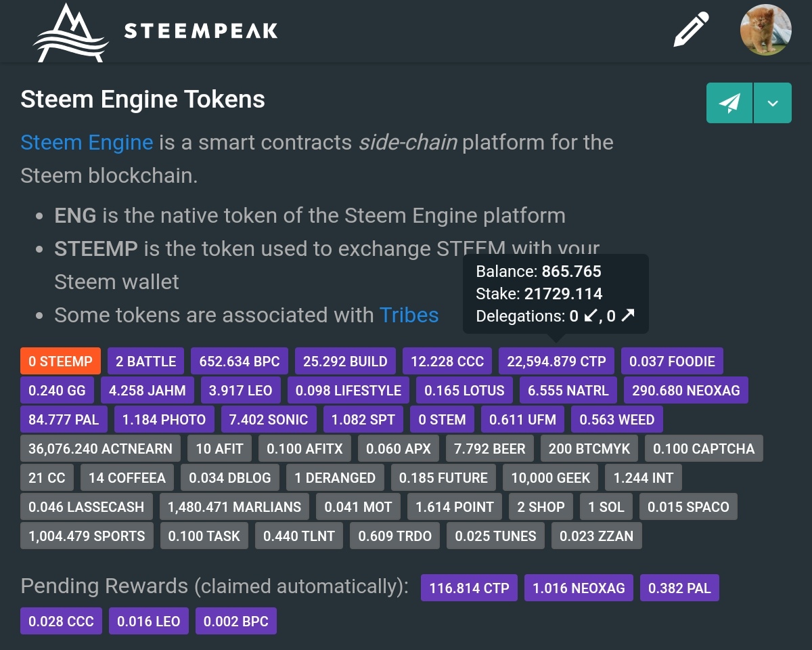The height and width of the screenshot is (650, 812).
Task: Click the 84.777 PAL token badge
Action: click(x=64, y=419)
